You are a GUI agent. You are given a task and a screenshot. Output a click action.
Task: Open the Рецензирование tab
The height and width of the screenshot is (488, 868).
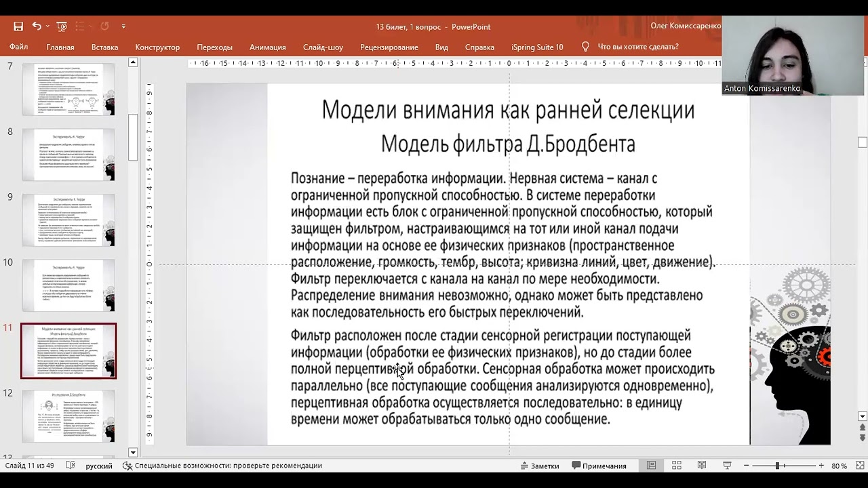click(x=389, y=47)
